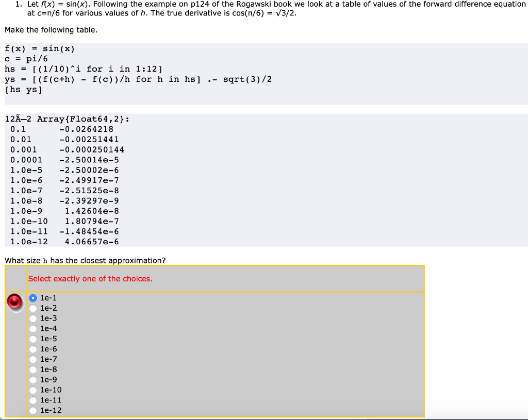The image size is (528, 420).
Task: Select the 1e-5 choice
Action: 32,339
